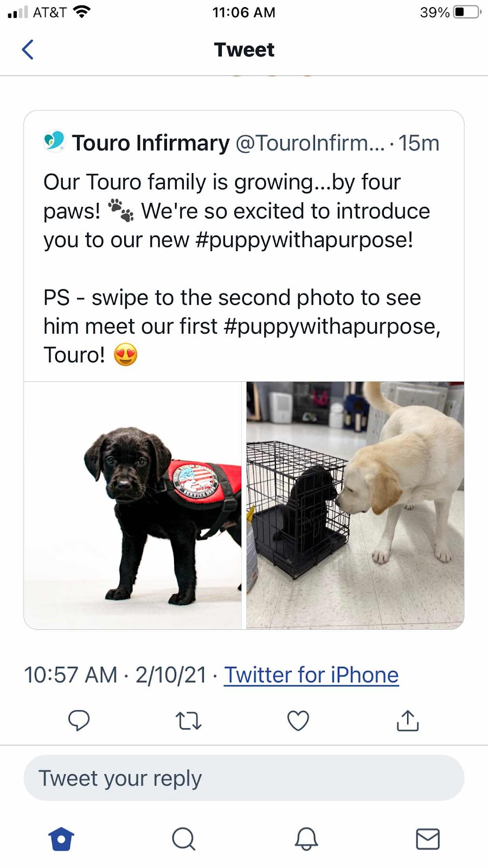Open the Messages envelope tab

(x=428, y=839)
